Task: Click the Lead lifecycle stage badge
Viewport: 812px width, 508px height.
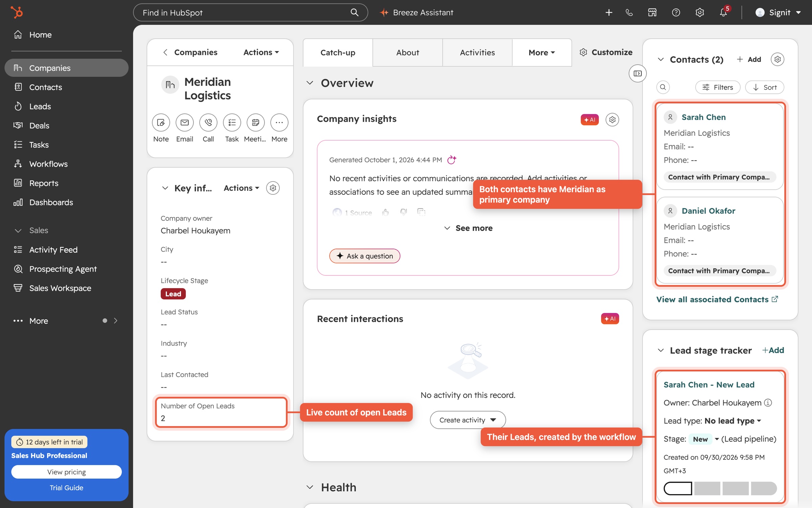Action: (x=173, y=294)
